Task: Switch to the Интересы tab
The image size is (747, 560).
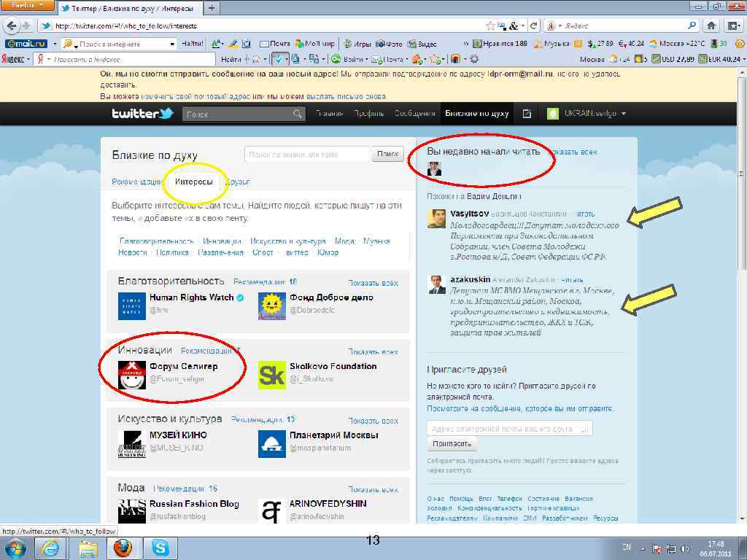Action: pos(194,182)
